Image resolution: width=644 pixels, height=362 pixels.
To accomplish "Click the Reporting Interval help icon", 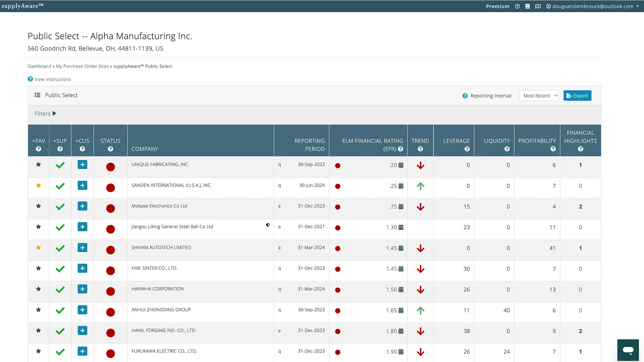I will (x=465, y=96).
